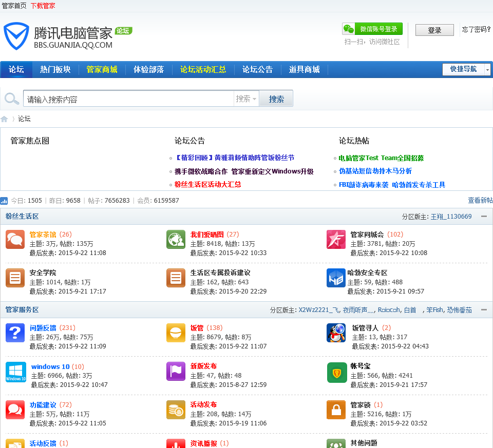Open the 管家茶馆 speech bubble icon
This screenshot has height=448, width=493.
(x=15, y=239)
